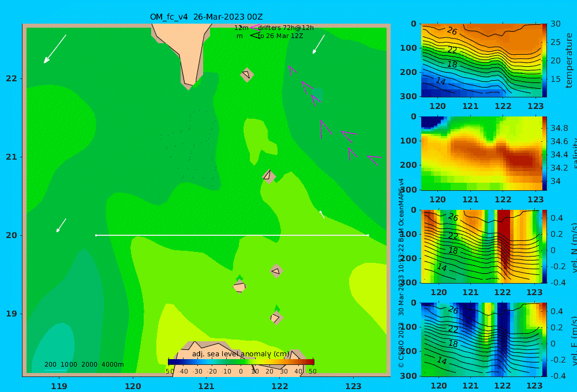
Task: Select the 'drifters 72h@12h' legend text
Action: 286,28
